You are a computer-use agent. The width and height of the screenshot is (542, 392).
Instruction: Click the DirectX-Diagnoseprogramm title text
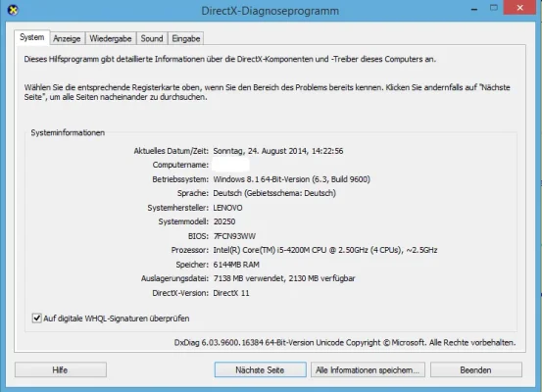(x=270, y=11)
